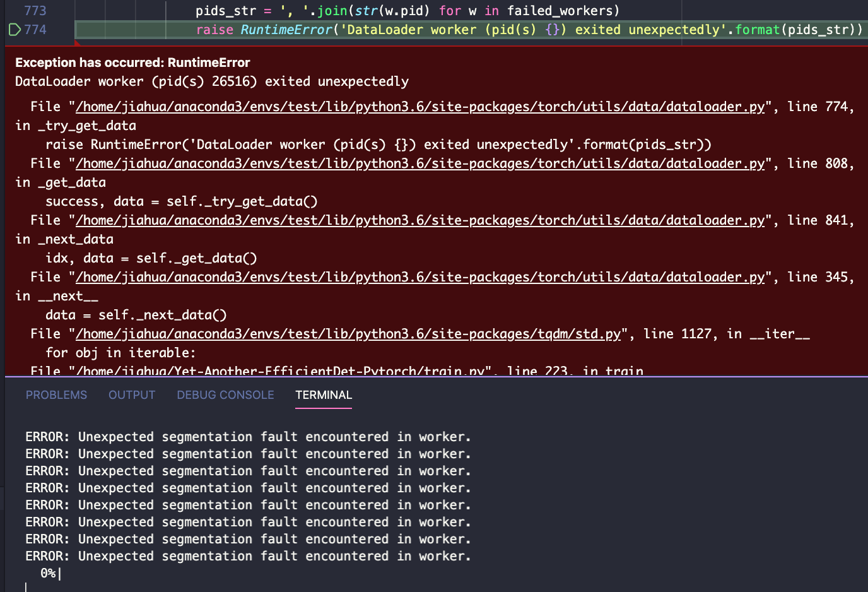Open the DEBUG CONSOLE tab

pyautogui.click(x=225, y=394)
